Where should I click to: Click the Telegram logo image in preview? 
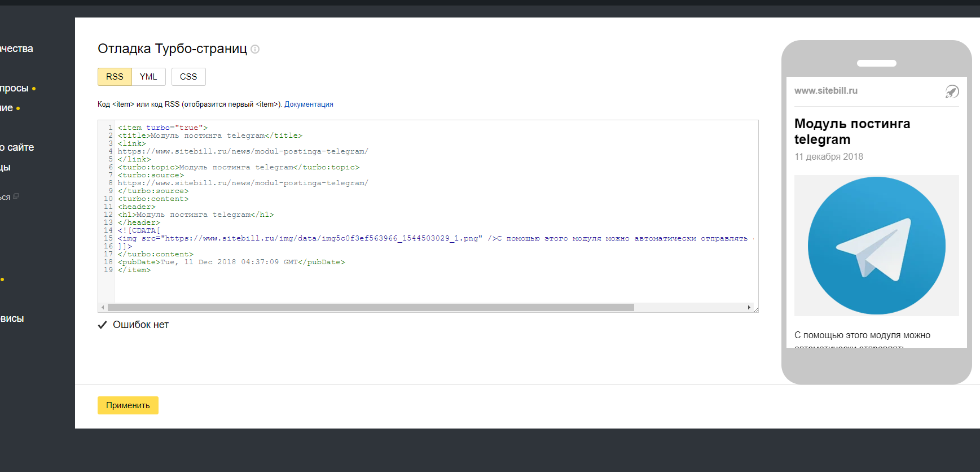(877, 246)
